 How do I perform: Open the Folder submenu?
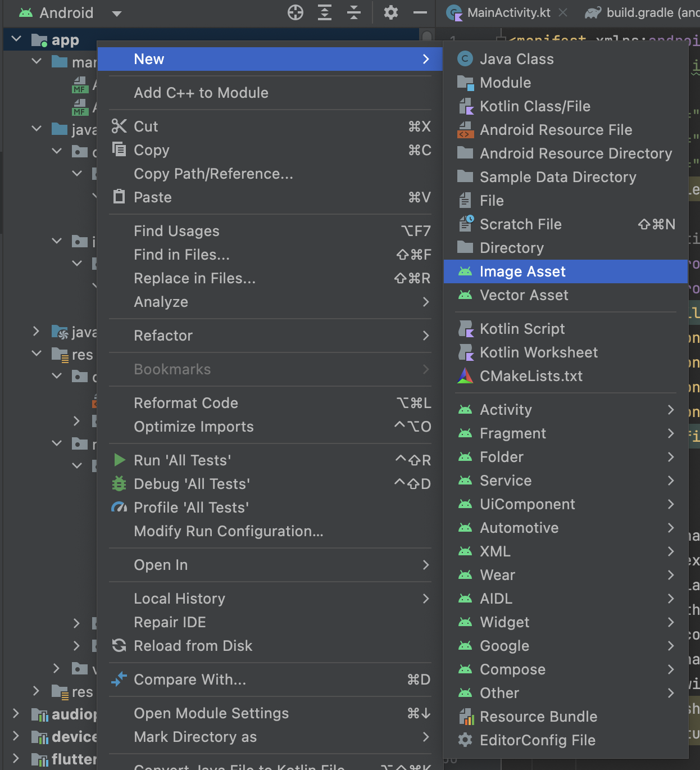pyautogui.click(x=566, y=457)
